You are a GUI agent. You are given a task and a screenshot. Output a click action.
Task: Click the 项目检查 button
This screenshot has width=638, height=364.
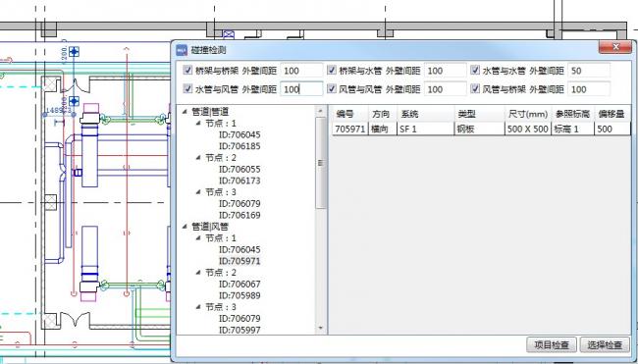(x=552, y=344)
